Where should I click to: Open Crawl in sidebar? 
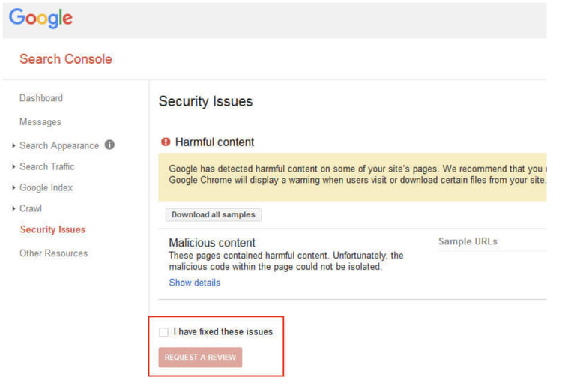pos(31,208)
